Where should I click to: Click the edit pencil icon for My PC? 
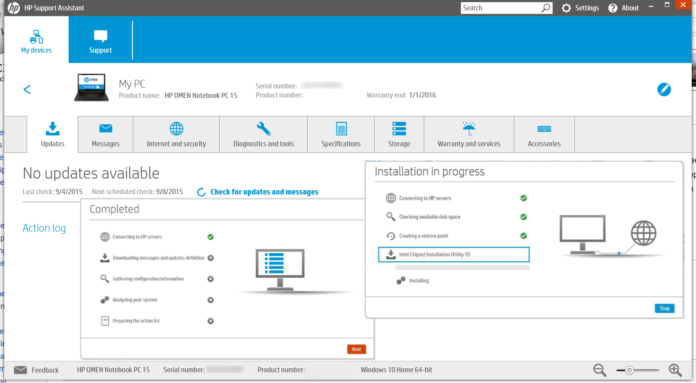pos(664,90)
